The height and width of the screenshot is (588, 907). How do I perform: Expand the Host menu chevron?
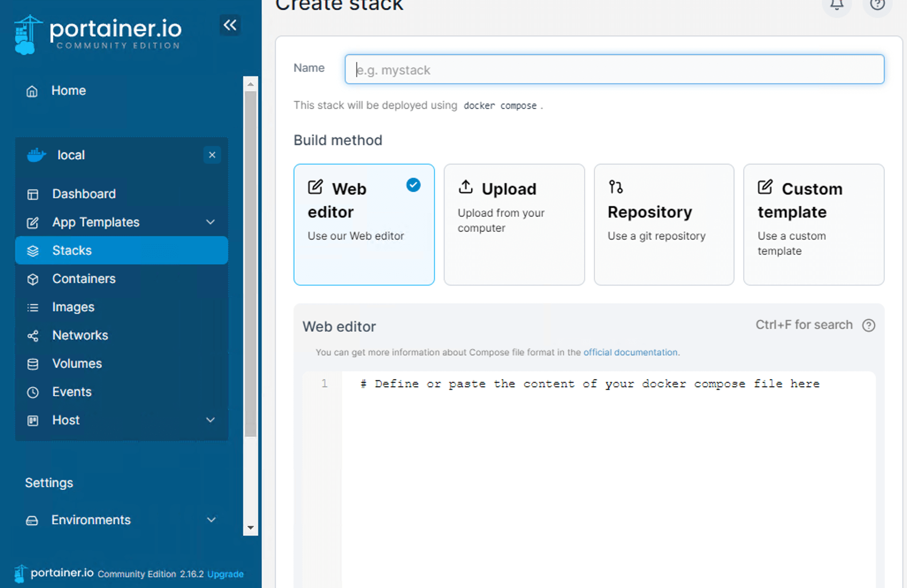210,420
